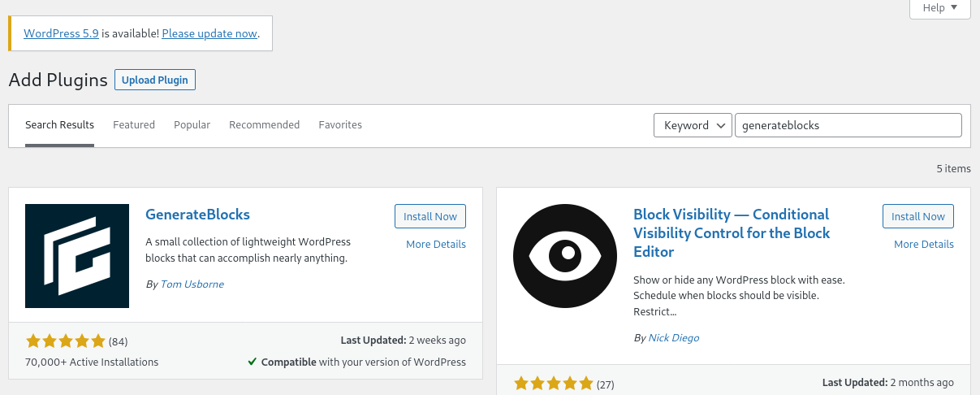Click the Upload Plugin button
The height and width of the screenshot is (395, 980).
point(155,80)
